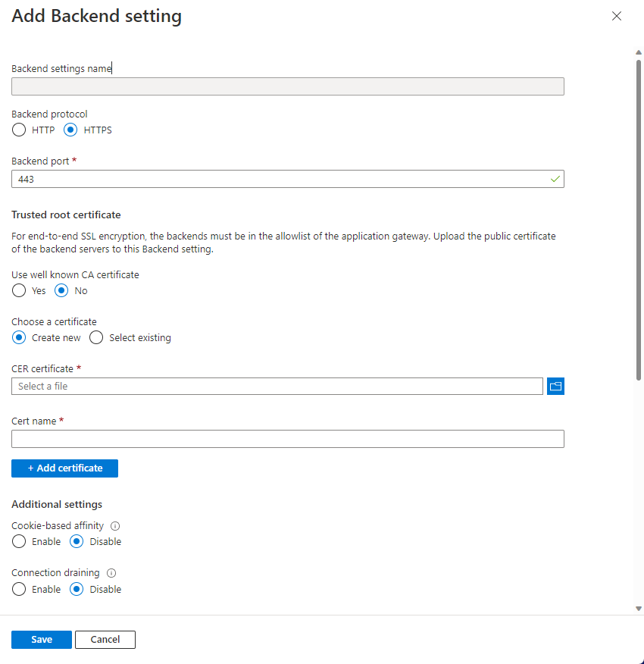This screenshot has height=664, width=644.
Task: Click the CER certificate file field
Action: pos(277,387)
